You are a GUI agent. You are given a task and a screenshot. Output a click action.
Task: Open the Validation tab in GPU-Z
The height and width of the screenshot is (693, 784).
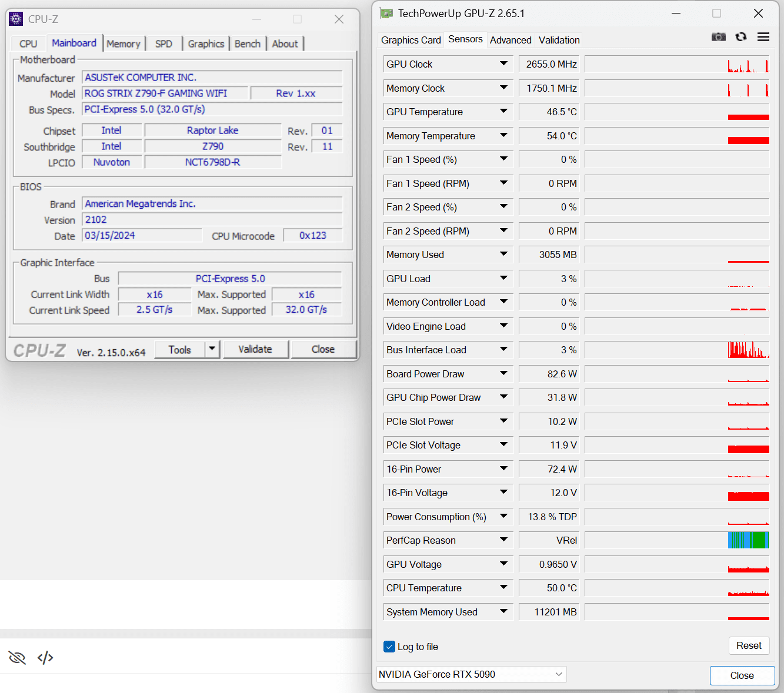point(559,40)
